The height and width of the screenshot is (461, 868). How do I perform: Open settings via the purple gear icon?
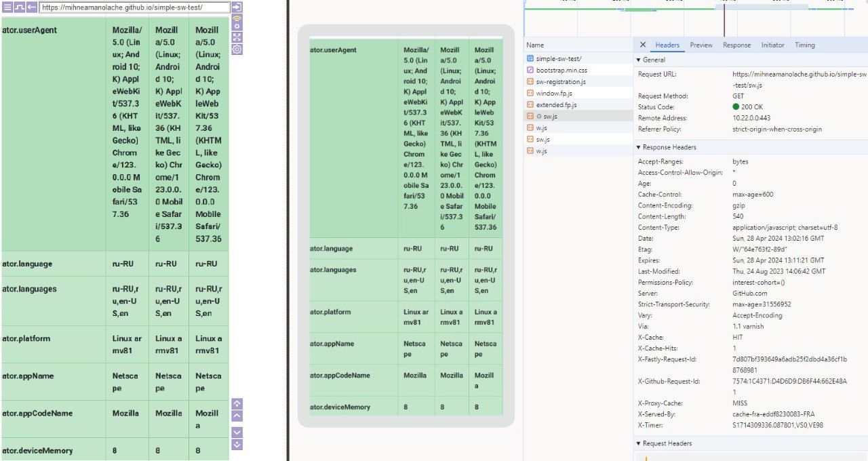[x=237, y=49]
